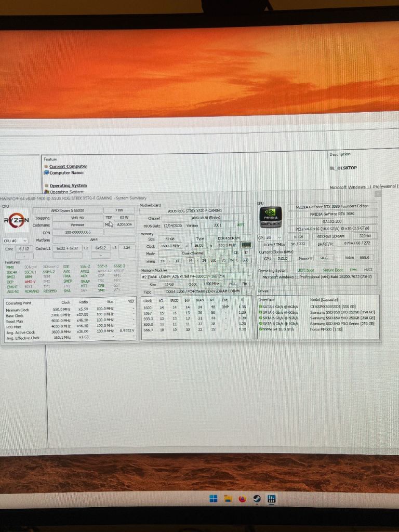This screenshot has height=532, width=399.
Task: Select the Operating System heading
Action: click(x=68, y=185)
